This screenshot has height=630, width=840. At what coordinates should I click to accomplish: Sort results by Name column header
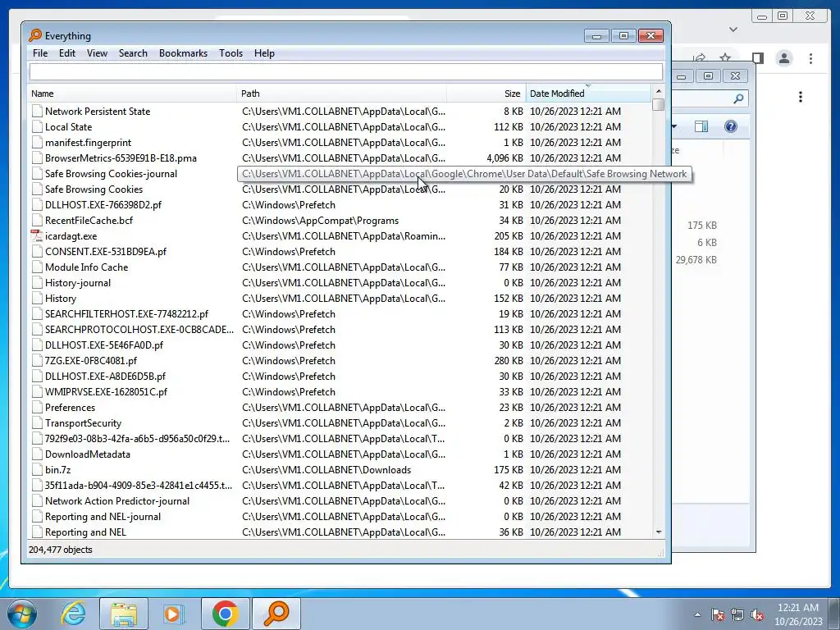(132, 94)
